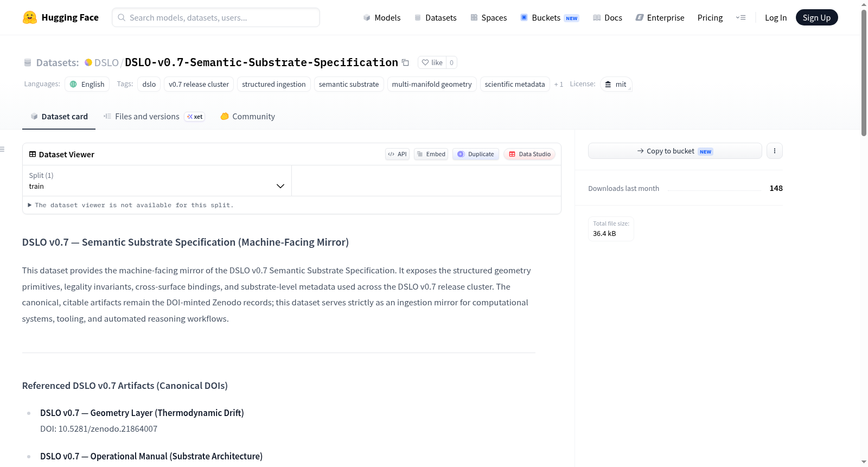
Task: Click the multi-manifold geometry tag
Action: 432,84
